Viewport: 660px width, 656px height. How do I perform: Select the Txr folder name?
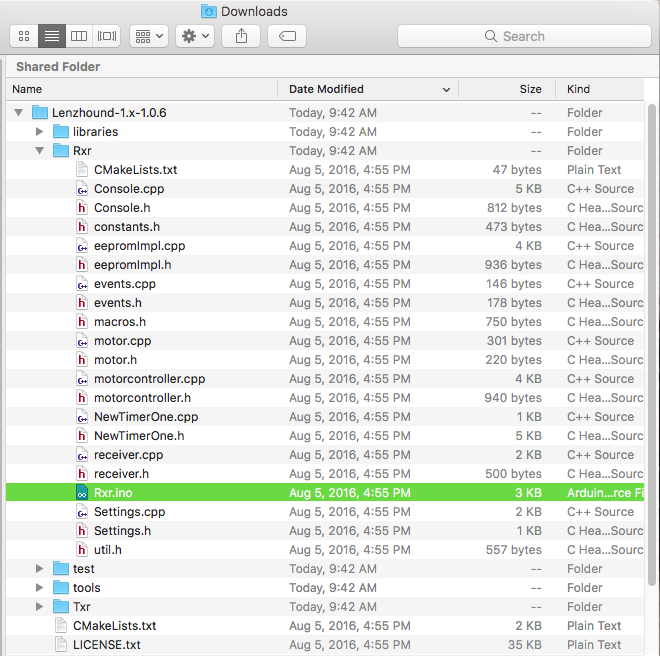(82, 607)
